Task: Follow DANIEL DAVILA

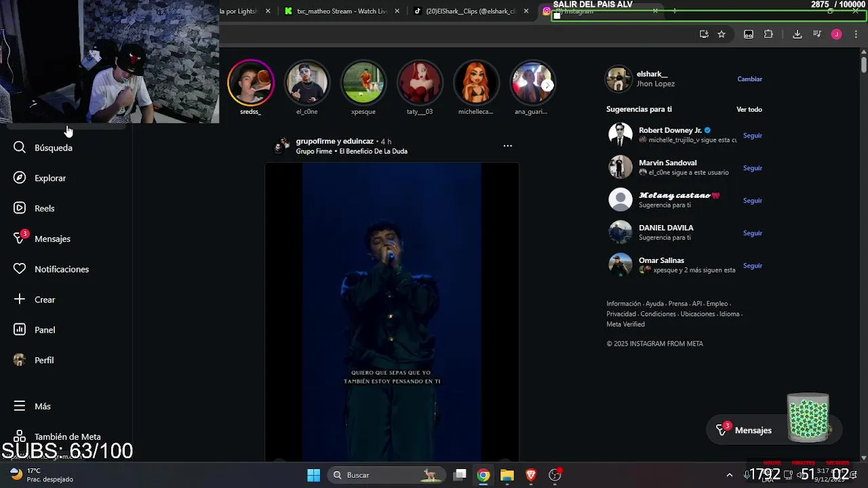Action: (753, 233)
